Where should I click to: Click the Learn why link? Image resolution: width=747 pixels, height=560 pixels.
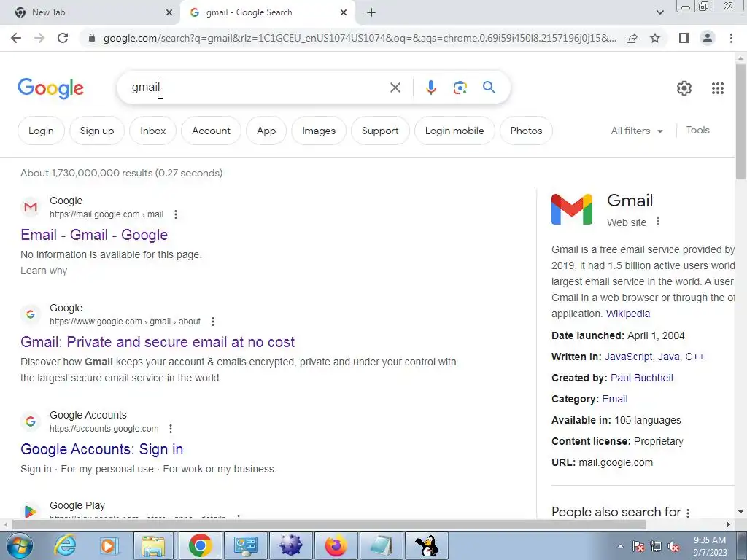pyautogui.click(x=43, y=271)
